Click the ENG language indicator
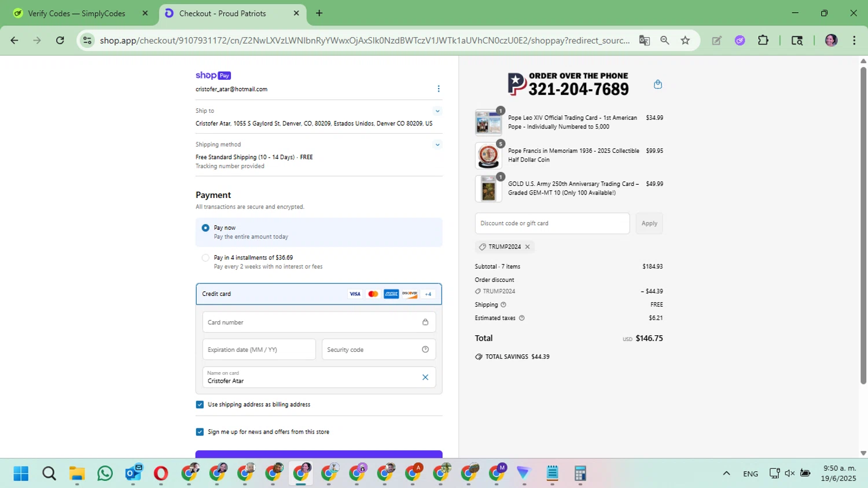The height and width of the screenshot is (488, 868). [x=751, y=474]
